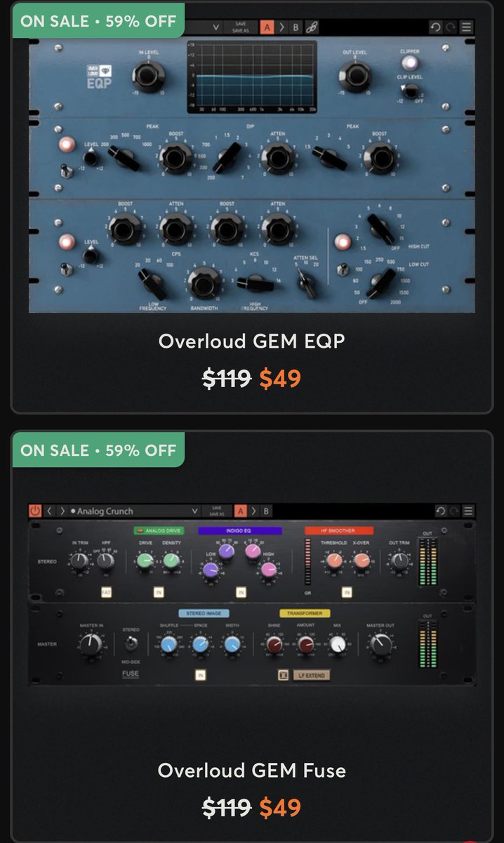Toggle IN button under HF Smoother

point(347,592)
